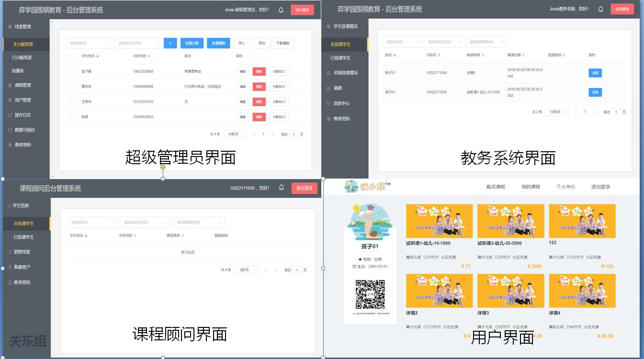The height and width of the screenshot is (359, 644).
Task: Click the notification bell in 课程顾问 header
Action: tap(282, 188)
